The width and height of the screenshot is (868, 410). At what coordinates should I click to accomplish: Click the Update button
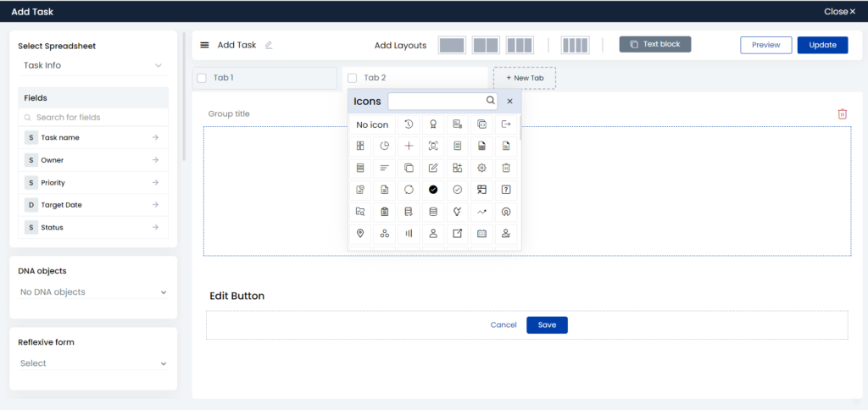(x=822, y=45)
